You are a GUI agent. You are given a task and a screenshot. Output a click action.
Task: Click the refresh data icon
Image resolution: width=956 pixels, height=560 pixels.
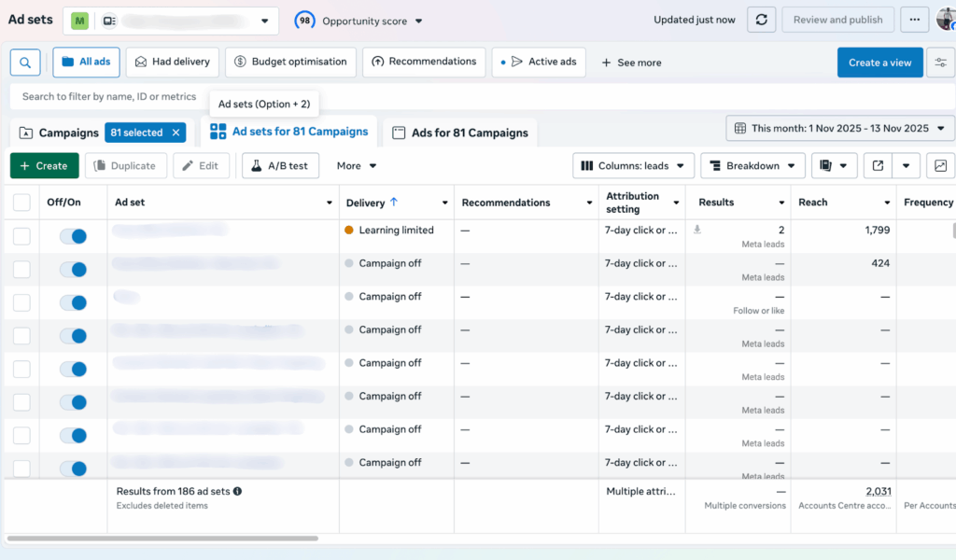[x=762, y=20]
